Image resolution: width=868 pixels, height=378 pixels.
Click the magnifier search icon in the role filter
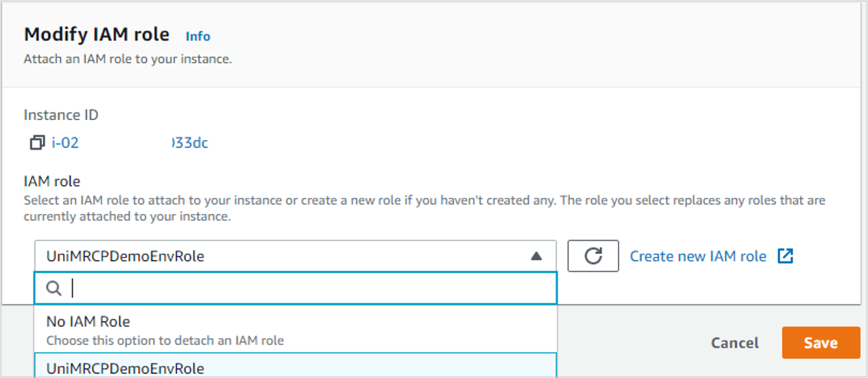point(54,289)
